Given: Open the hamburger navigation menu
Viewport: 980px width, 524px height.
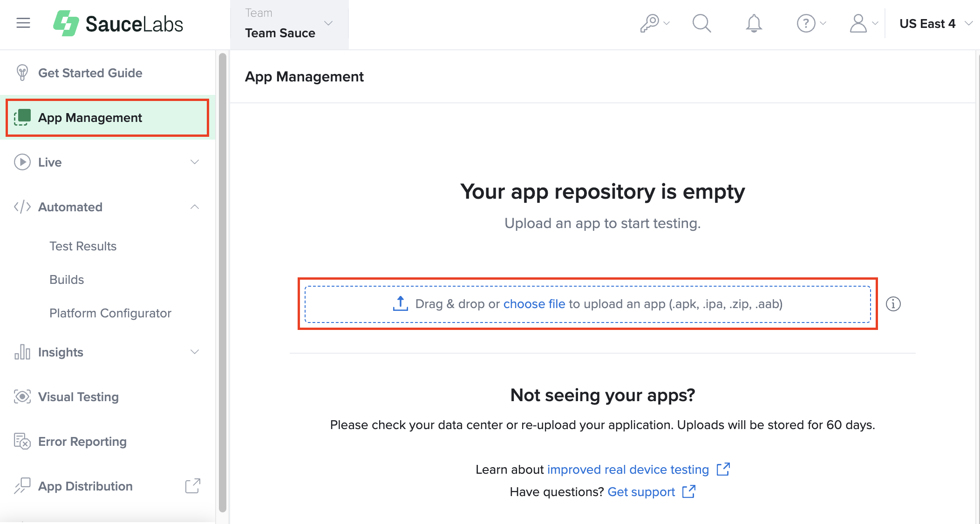Looking at the screenshot, I should [23, 23].
